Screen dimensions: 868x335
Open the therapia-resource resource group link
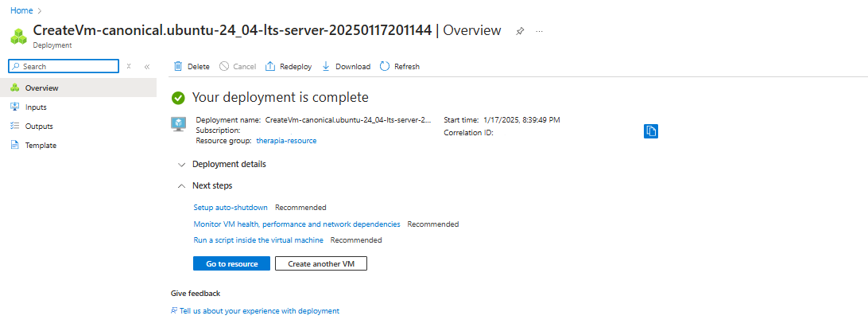coord(286,141)
